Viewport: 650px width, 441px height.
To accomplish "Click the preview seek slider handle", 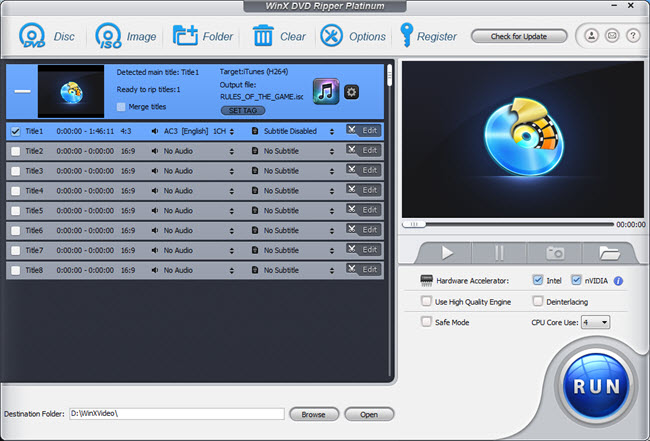I will (x=414, y=224).
